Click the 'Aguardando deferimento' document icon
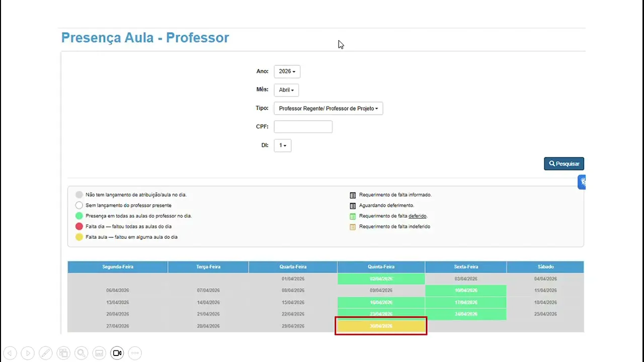The image size is (644, 362). (x=353, y=206)
